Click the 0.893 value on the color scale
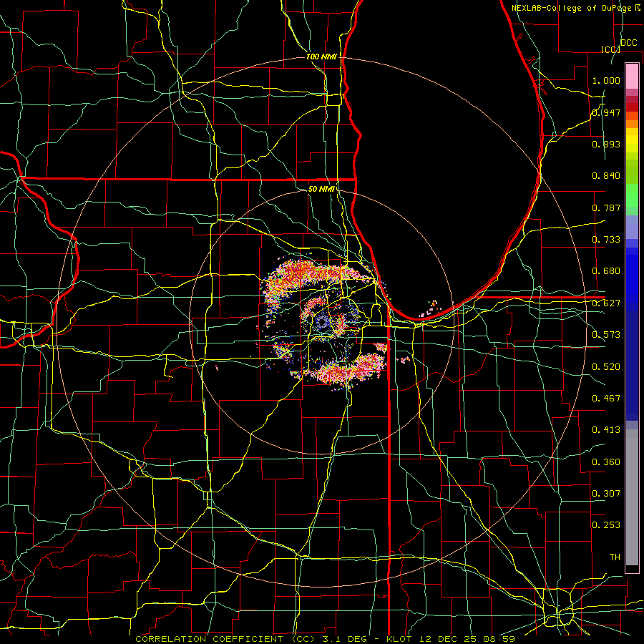Image resolution: width=644 pixels, height=644 pixels. 606,144
